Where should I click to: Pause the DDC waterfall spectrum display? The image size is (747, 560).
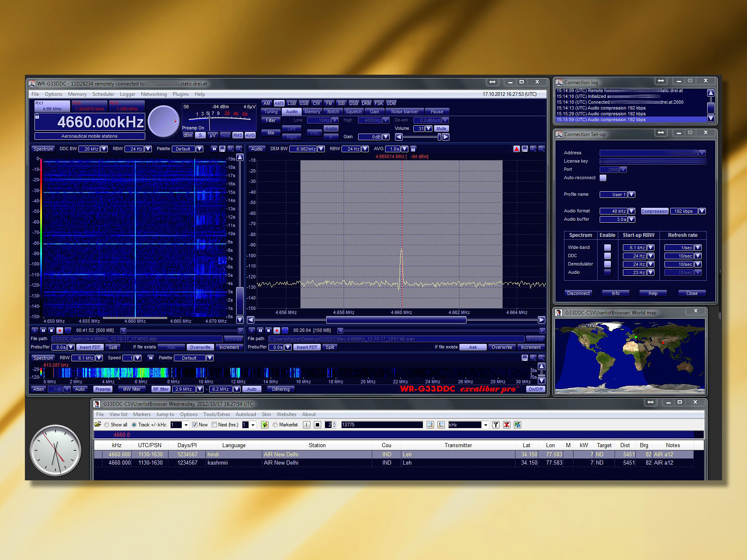click(214, 149)
